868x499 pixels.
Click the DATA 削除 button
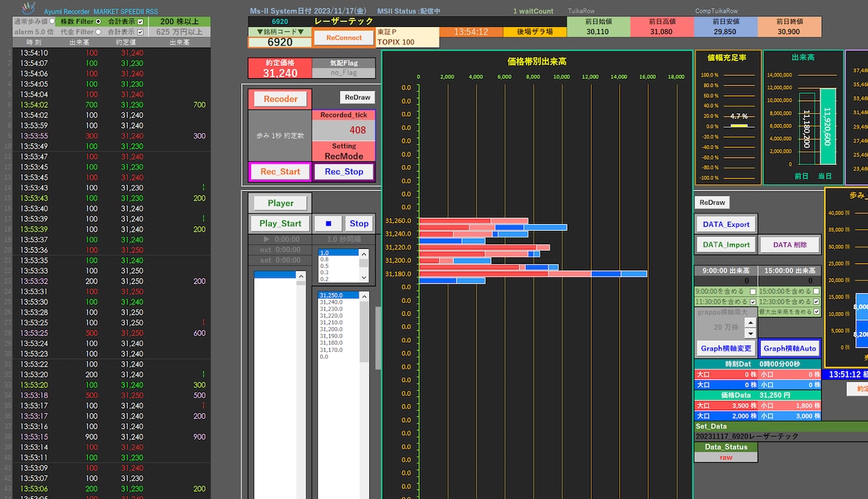(790, 245)
